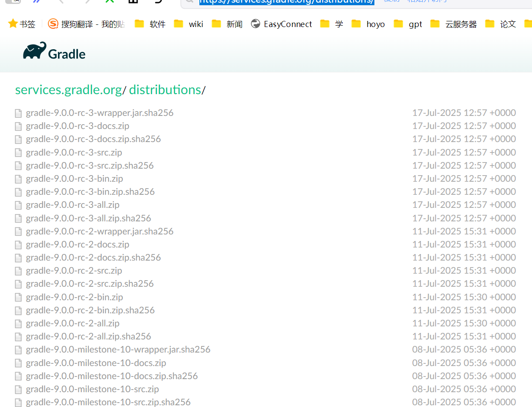This screenshot has width=532, height=407.
Task: Click the date of gradle-9.0.0-rc-2-src.zip.sha256
Action: point(464,284)
